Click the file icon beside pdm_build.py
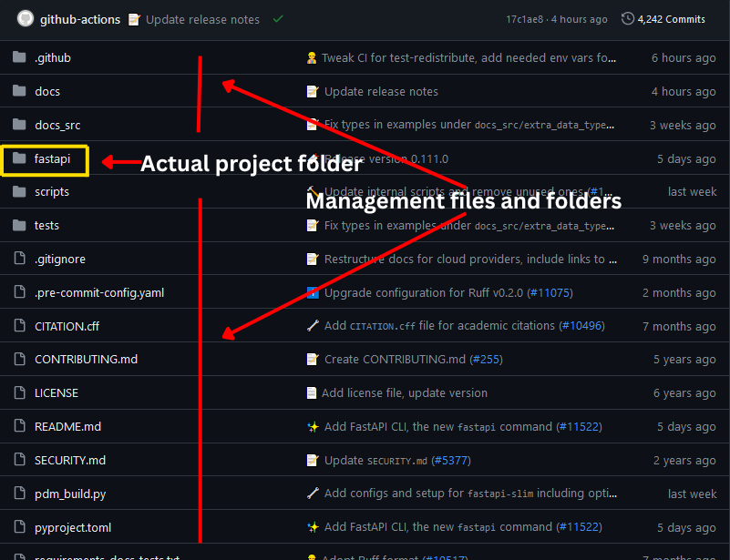Screen dimensions: 730x560 click(19, 493)
